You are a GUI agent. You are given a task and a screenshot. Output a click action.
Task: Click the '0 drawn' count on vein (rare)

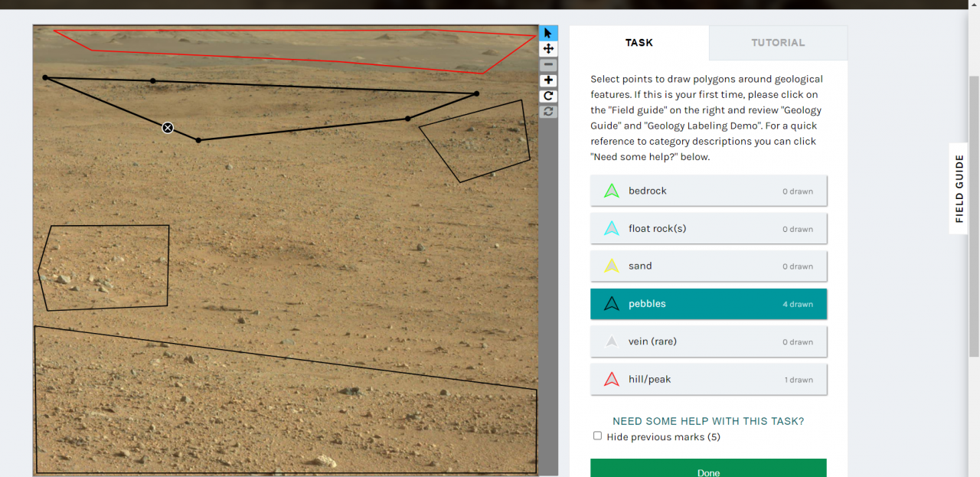(x=798, y=342)
